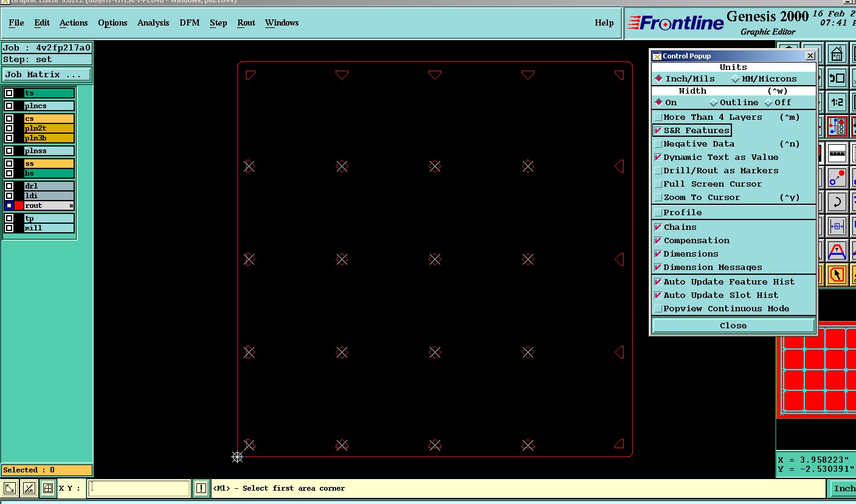
Task: Enable More Than 4 Layers checkbox
Action: [x=658, y=117]
